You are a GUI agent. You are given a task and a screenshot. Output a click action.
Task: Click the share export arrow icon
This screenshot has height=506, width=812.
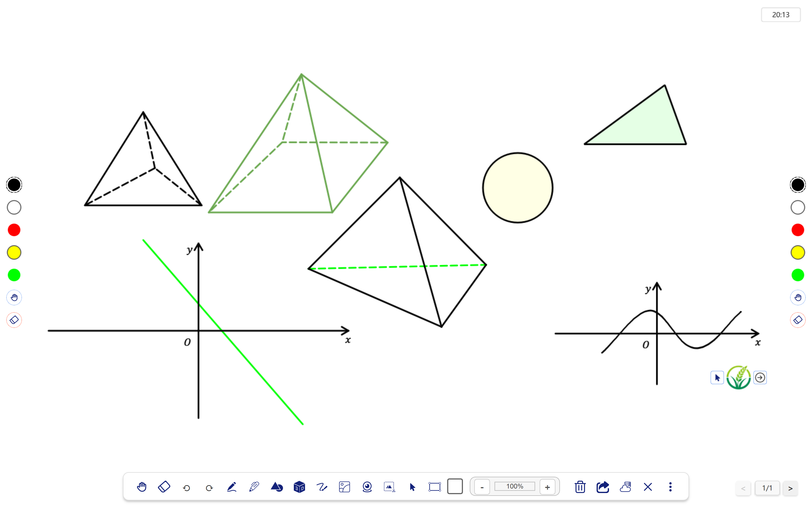pos(603,487)
